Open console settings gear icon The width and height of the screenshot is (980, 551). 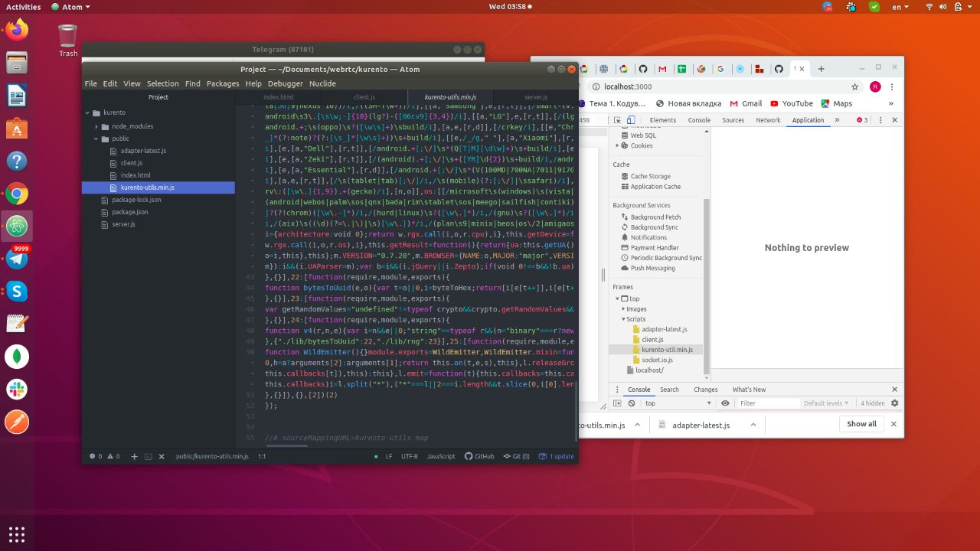[894, 403]
